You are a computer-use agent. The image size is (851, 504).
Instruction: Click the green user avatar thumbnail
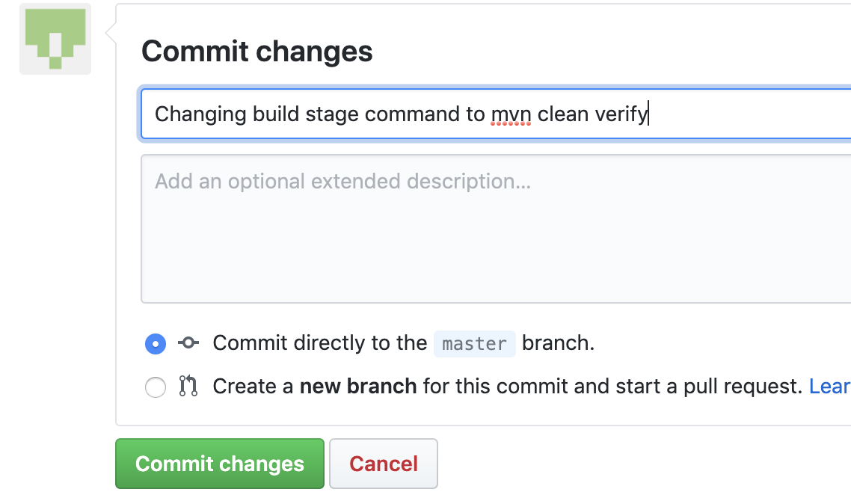coord(55,39)
